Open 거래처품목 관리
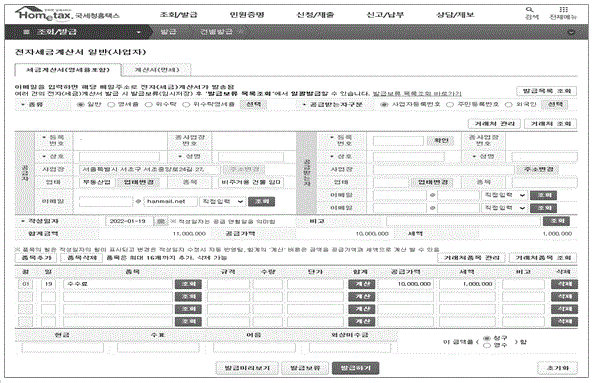The width and height of the screenshot is (593, 383). [x=471, y=258]
